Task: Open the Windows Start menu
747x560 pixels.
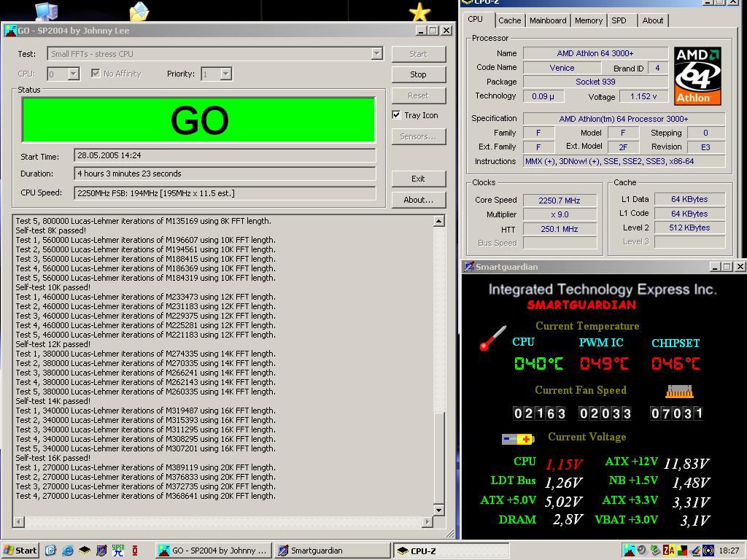Action: (x=20, y=551)
